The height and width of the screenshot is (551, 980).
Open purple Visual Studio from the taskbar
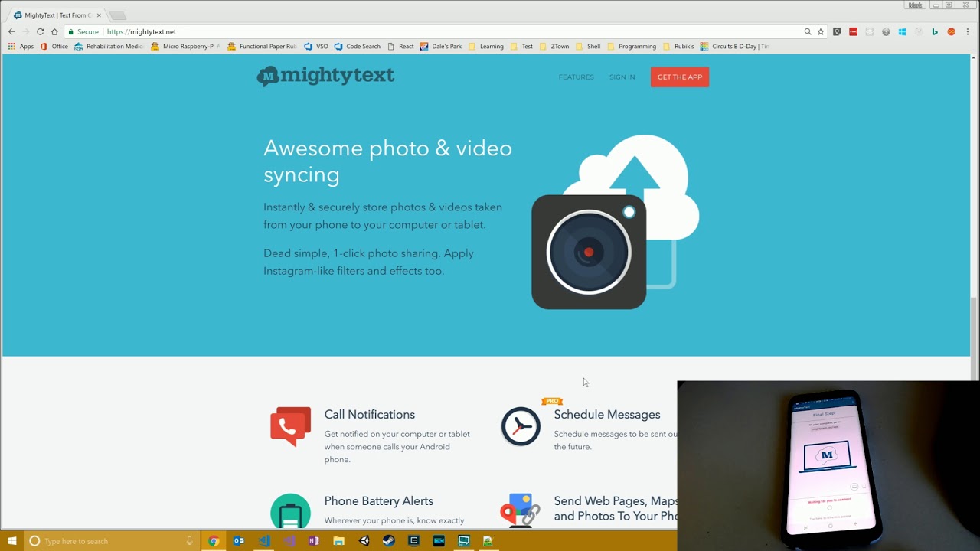tap(289, 541)
